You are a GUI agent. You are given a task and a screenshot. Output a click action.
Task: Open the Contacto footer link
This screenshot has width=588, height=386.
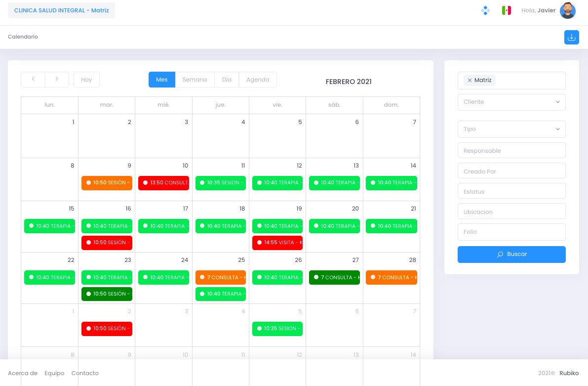(x=85, y=373)
